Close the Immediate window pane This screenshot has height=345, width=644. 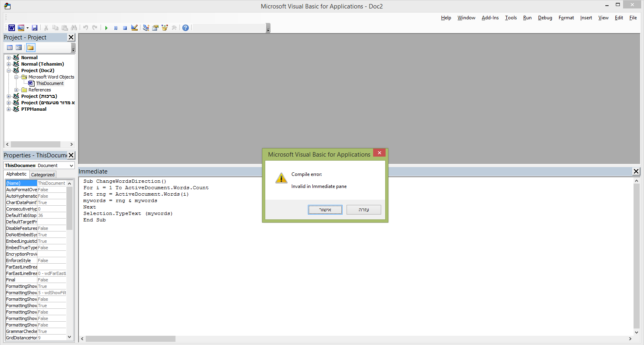click(x=636, y=171)
